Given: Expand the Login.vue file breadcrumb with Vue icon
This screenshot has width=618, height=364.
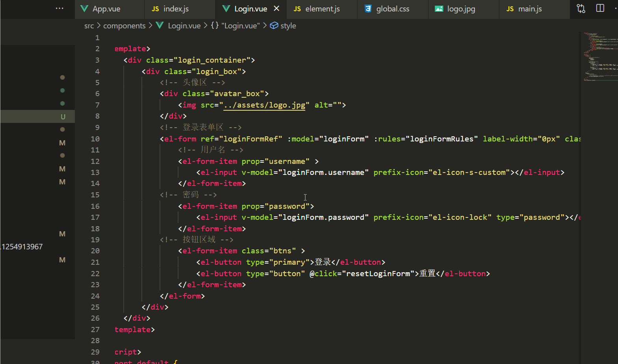Looking at the screenshot, I should click(178, 26).
